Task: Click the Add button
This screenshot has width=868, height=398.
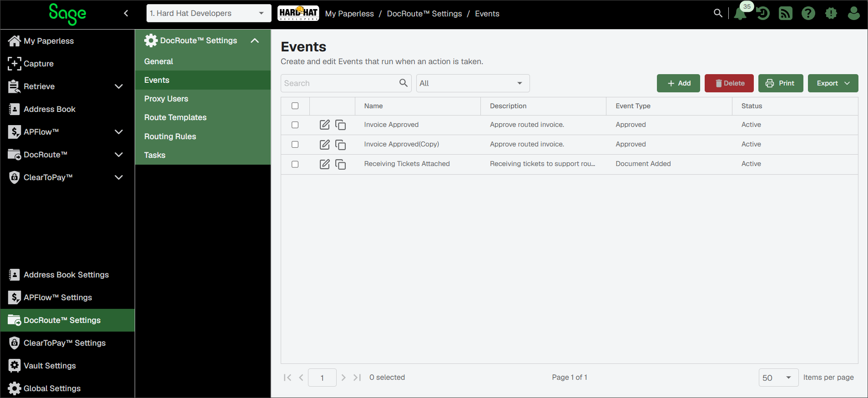Action: pos(678,83)
